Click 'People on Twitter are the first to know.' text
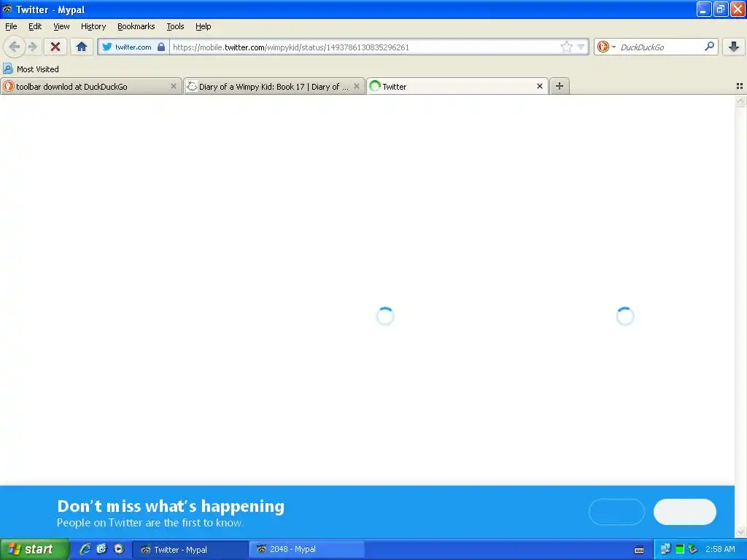747x560 pixels. 150,523
